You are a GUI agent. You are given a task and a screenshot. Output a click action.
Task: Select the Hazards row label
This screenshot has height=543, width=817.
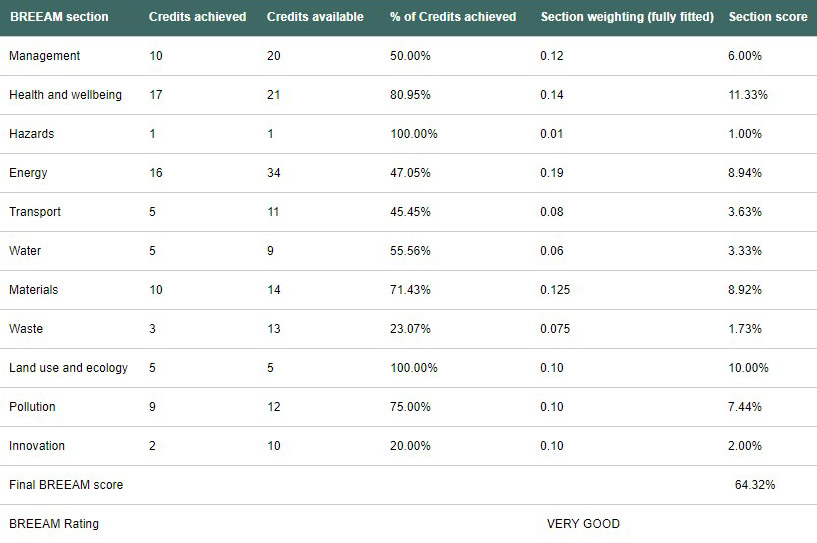tap(32, 134)
